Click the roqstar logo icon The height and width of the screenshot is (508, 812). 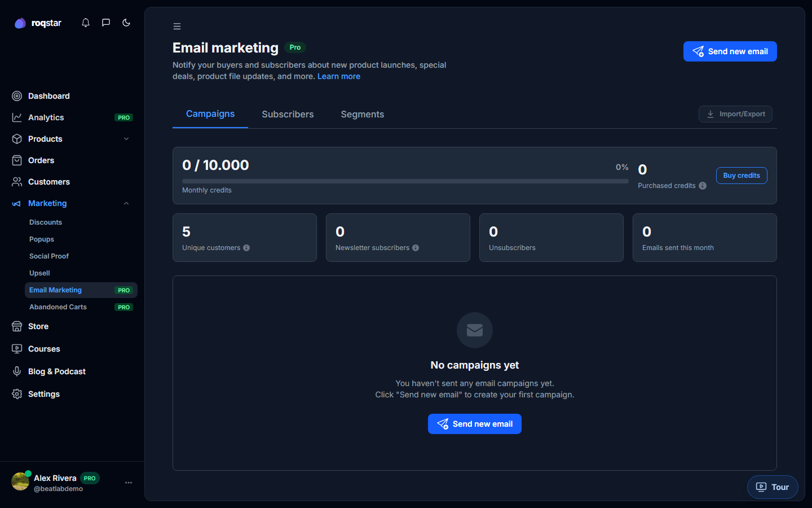(20, 23)
